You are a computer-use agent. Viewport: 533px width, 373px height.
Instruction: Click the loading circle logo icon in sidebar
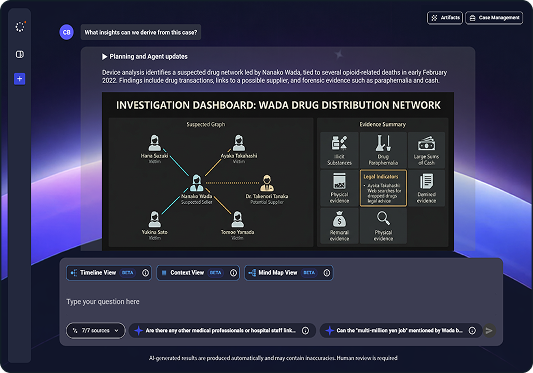click(20, 27)
